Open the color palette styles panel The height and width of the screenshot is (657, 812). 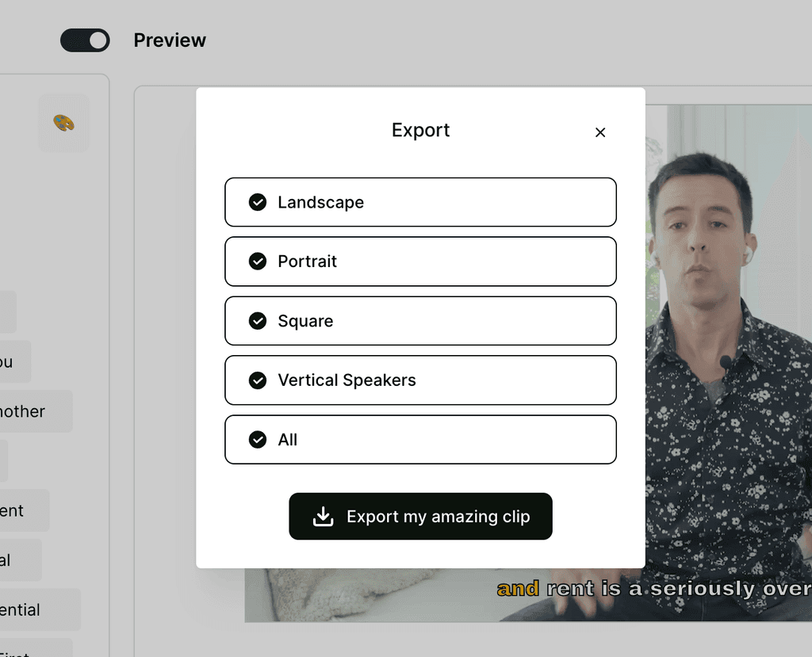click(x=63, y=122)
